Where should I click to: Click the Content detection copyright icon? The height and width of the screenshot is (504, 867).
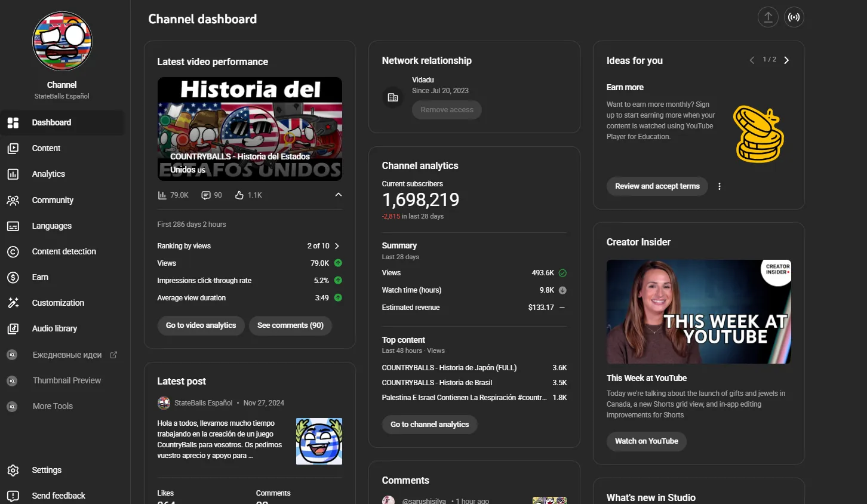[x=13, y=251]
